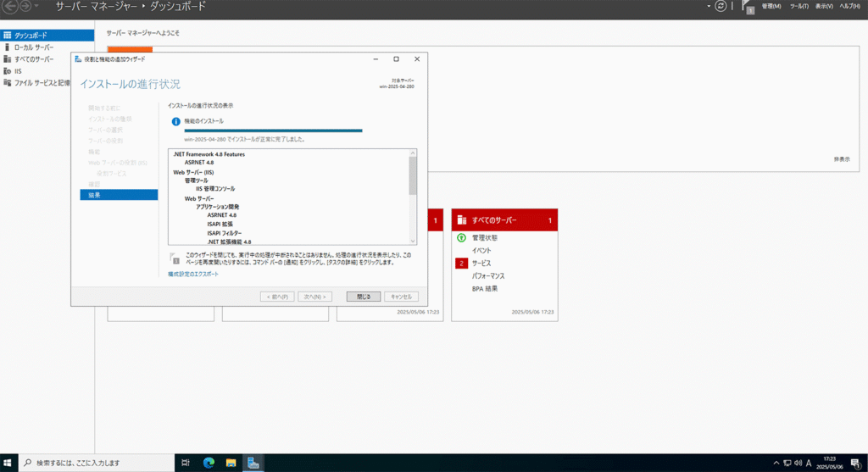Open File Explorer from the taskbar
This screenshot has height=472, width=868.
(231, 463)
